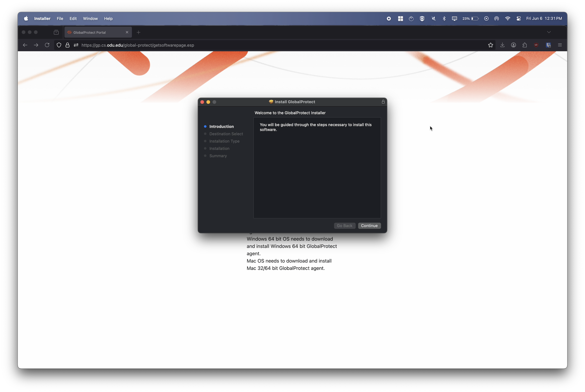This screenshot has width=585, height=392.
Task: Open the Wi-Fi menu
Action: coord(508,19)
